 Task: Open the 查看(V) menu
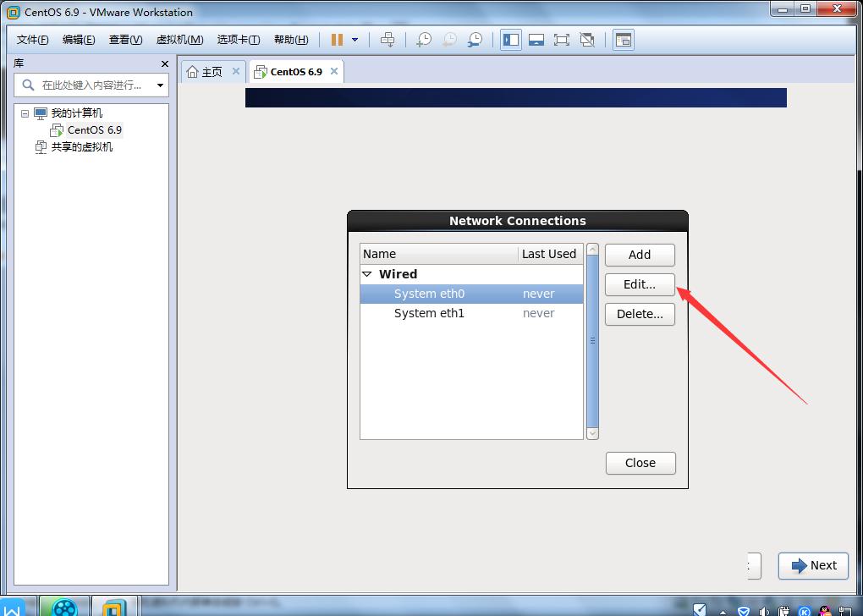tap(125, 40)
